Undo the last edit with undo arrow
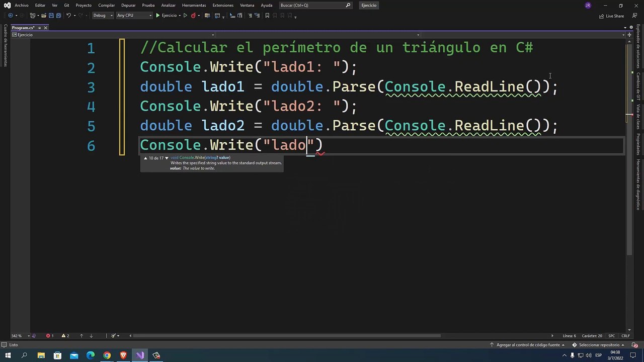 point(68,16)
